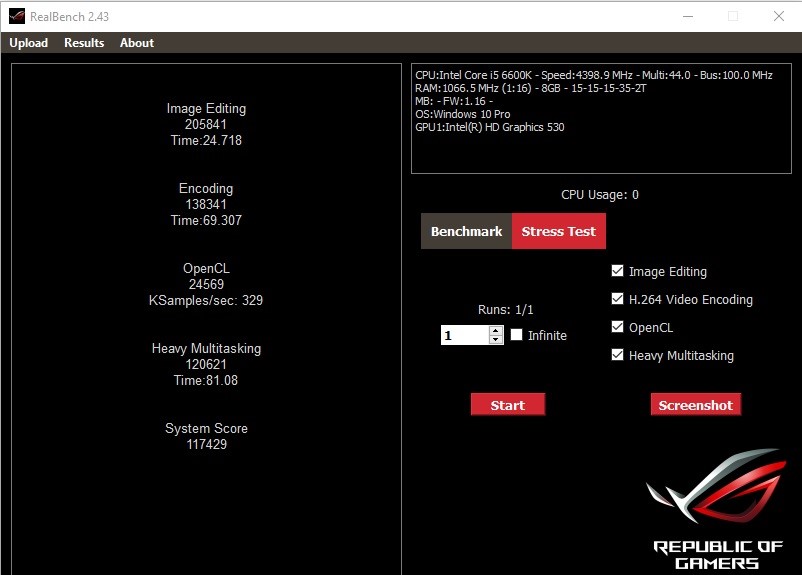Switch to the Stress Test tab

(x=559, y=231)
